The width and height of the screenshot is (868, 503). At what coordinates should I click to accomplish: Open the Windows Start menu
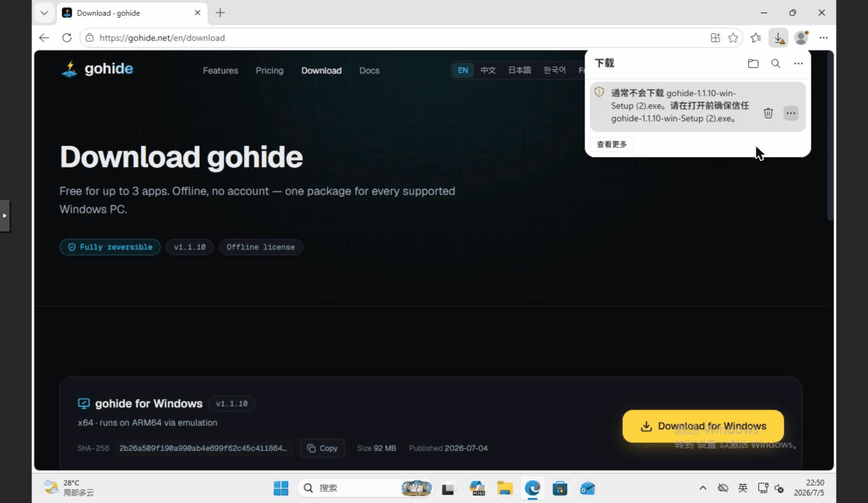(281, 488)
